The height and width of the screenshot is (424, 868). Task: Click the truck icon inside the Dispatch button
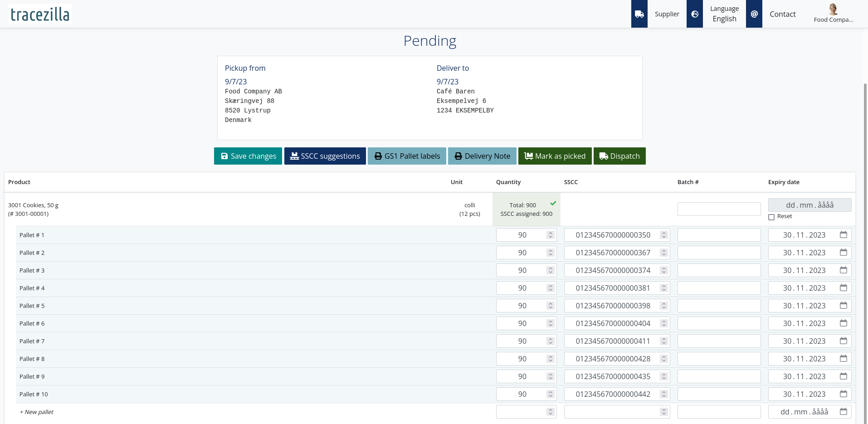pos(603,156)
